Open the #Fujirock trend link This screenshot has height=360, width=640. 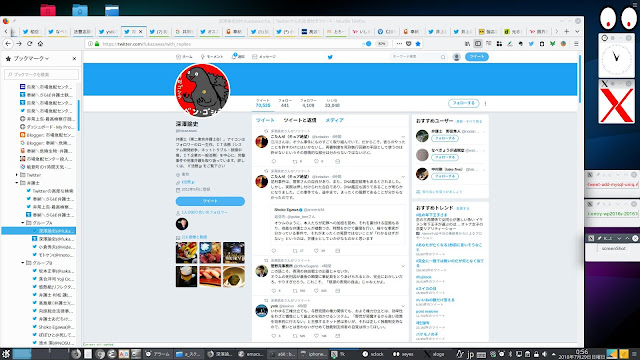point(424,277)
